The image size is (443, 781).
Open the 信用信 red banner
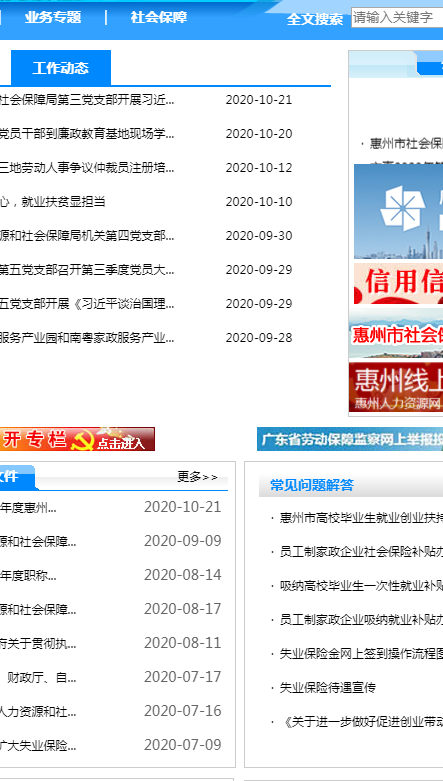[398, 283]
